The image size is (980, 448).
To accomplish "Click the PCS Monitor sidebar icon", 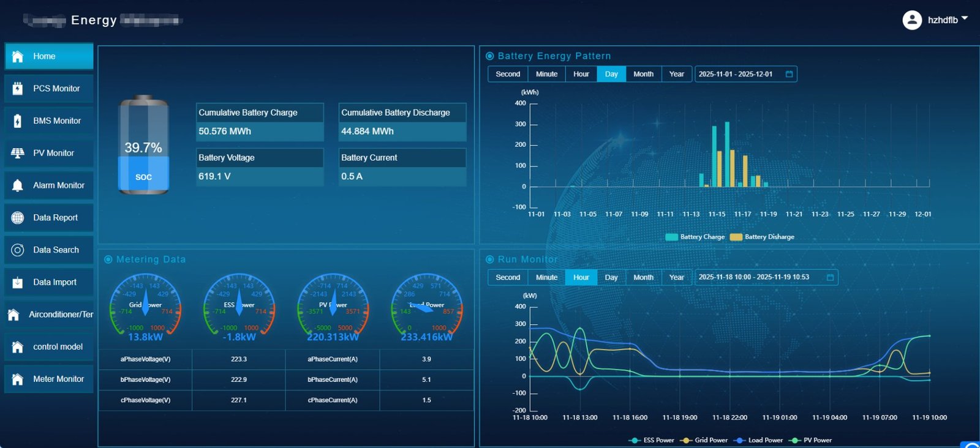I will point(18,89).
